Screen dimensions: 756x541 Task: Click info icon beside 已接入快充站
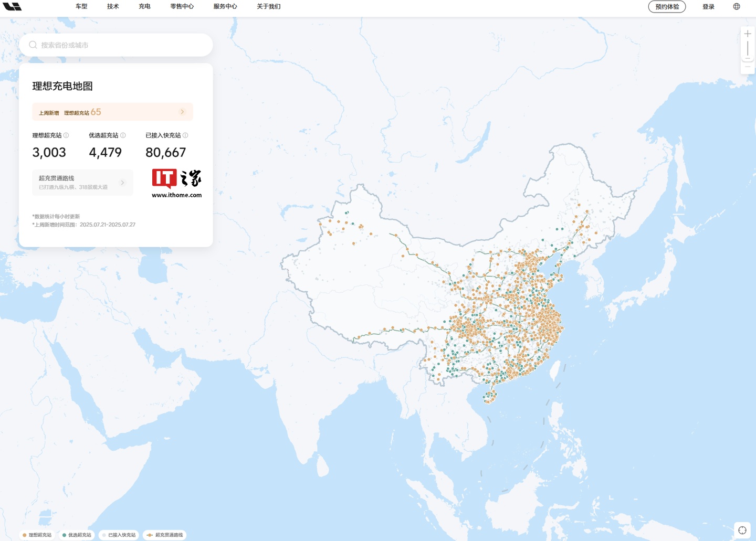point(185,135)
